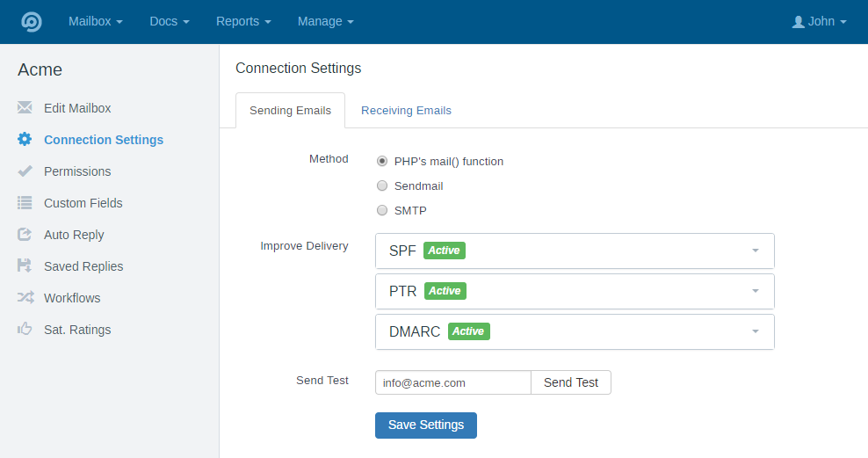Expand the SPF panel arrow
The width and height of the screenshot is (868, 458).
(x=755, y=251)
